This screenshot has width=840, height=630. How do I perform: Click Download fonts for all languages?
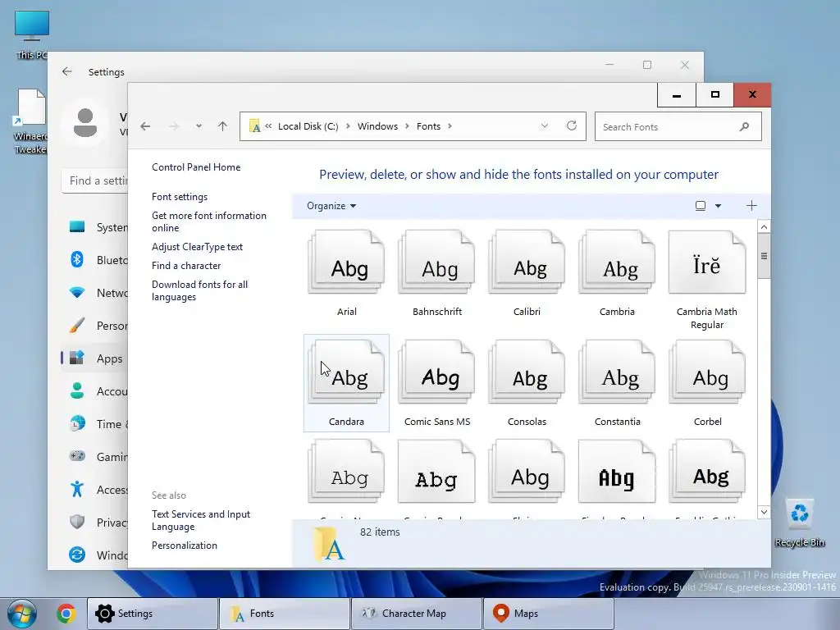[x=200, y=291]
